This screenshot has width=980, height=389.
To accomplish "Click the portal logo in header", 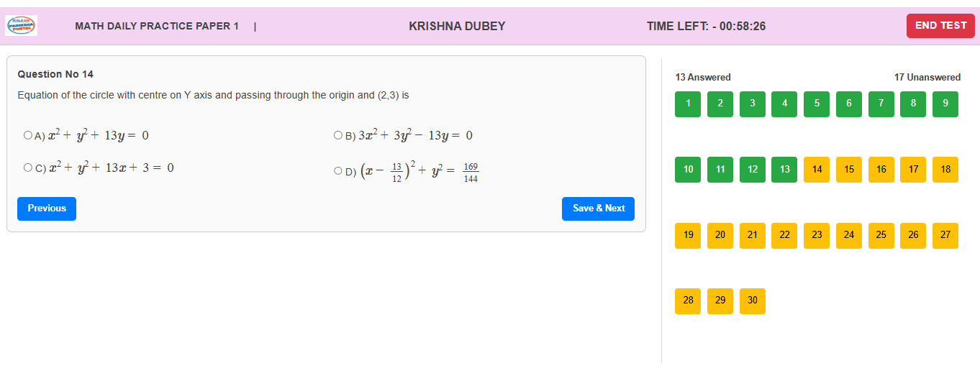I will click(22, 26).
